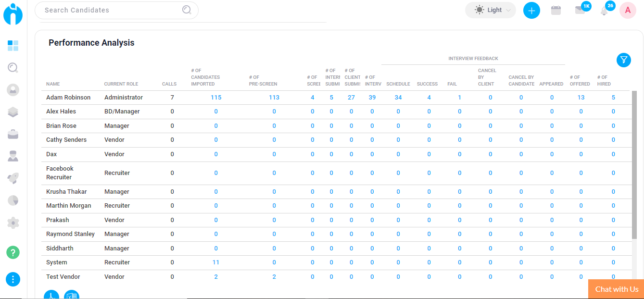Click the Performance Analysis heading
Screen dimensions: 644x299
pyautogui.click(x=91, y=43)
